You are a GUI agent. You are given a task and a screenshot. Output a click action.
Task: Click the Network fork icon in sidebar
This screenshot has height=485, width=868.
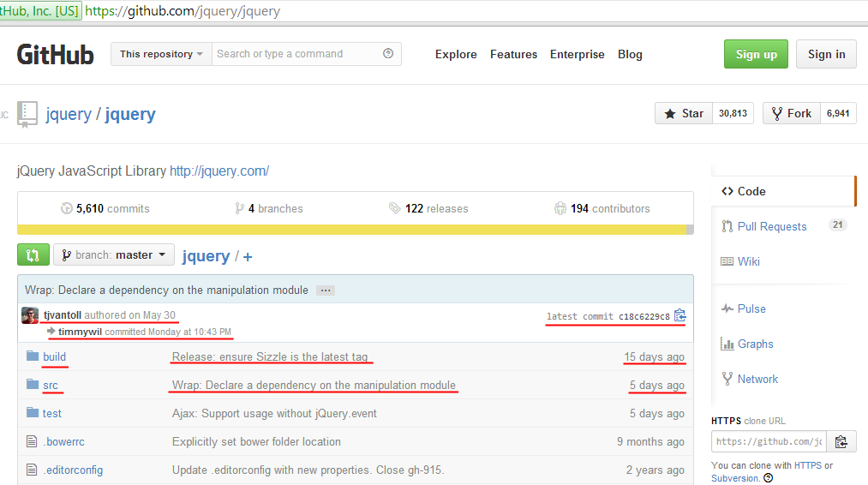click(727, 379)
